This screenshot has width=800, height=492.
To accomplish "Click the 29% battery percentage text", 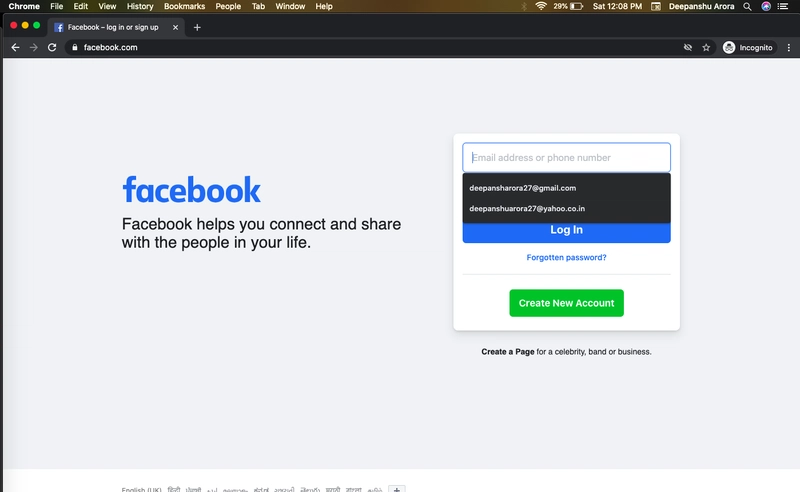I will [x=560, y=6].
